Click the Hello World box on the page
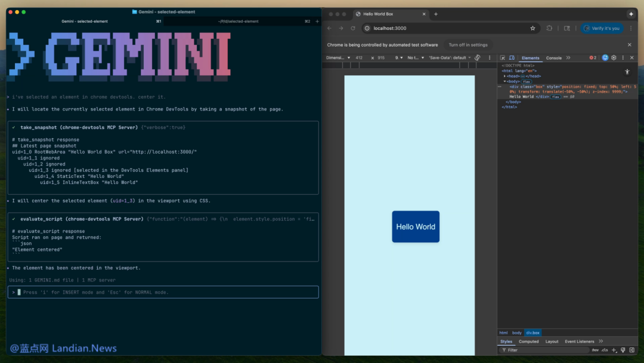 point(416,227)
